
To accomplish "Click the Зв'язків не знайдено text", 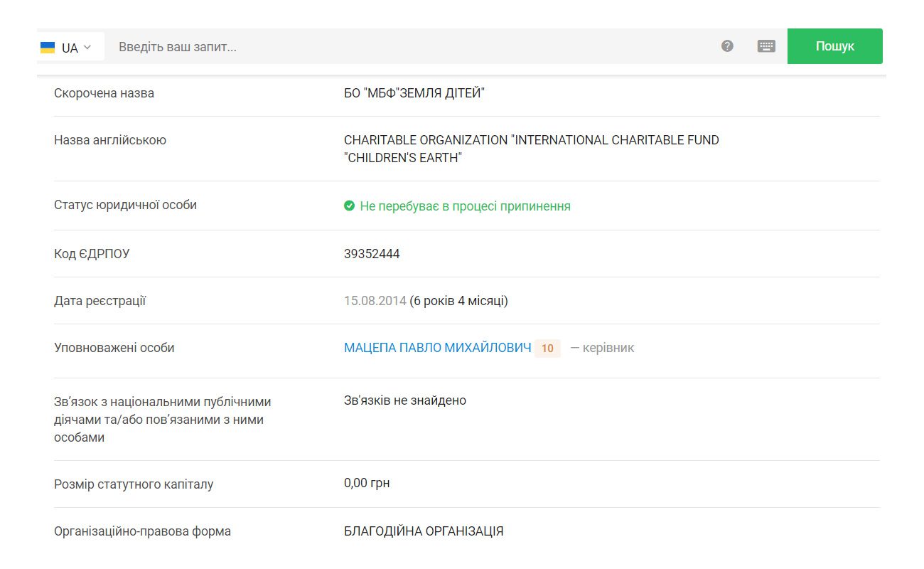I will pos(405,400).
